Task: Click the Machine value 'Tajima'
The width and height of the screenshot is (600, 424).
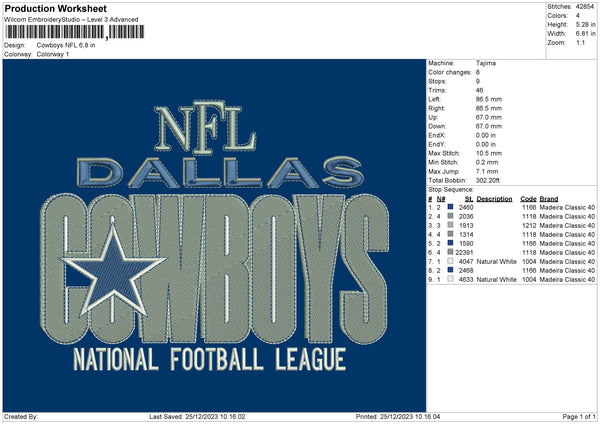Action: (486, 63)
